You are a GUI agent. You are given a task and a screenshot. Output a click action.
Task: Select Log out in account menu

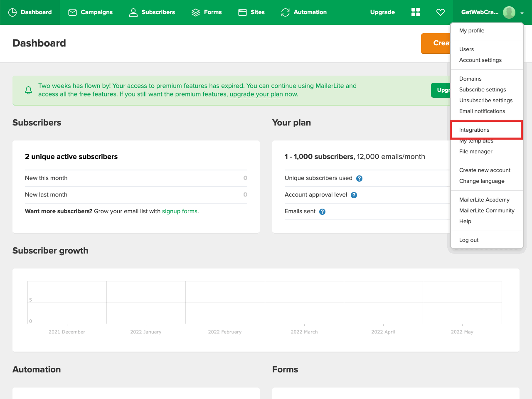(469, 240)
